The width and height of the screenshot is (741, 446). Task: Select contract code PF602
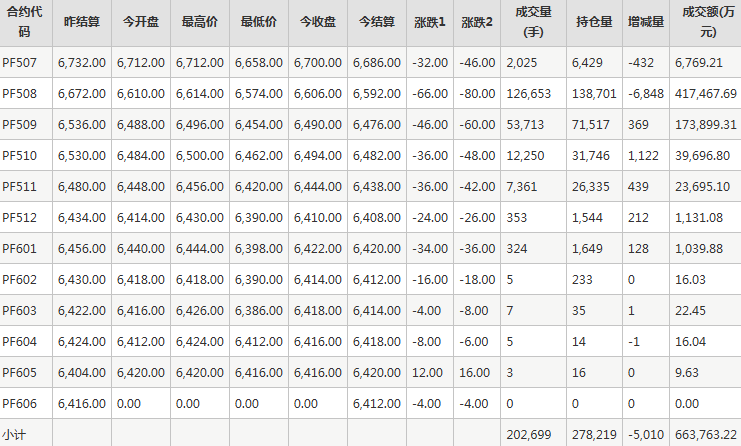(x=19, y=280)
